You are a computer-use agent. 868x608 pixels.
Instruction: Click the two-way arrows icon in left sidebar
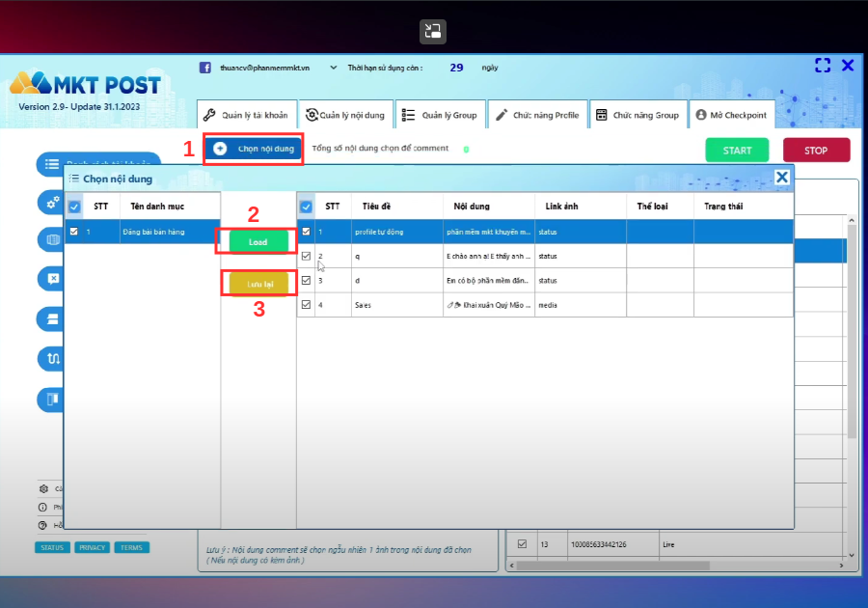pyautogui.click(x=53, y=358)
